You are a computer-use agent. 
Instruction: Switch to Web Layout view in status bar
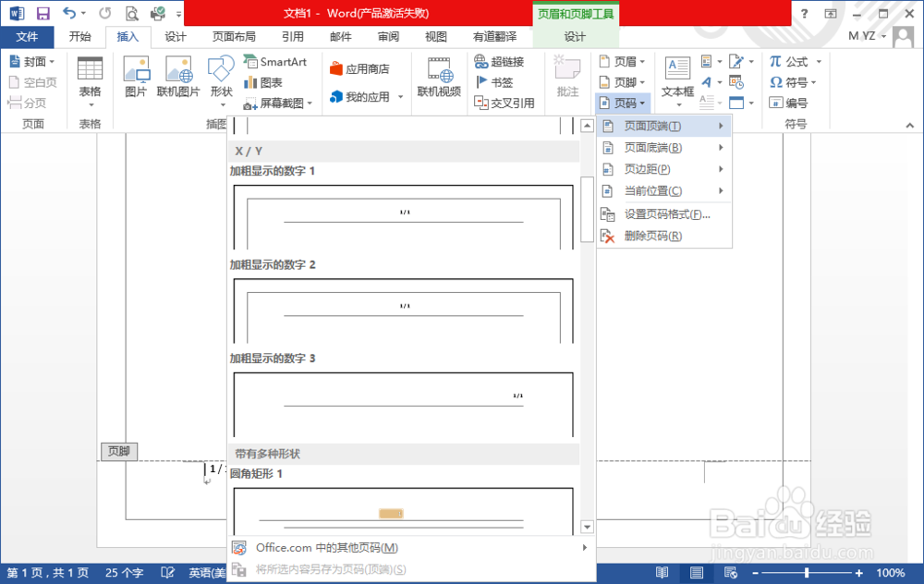tap(731, 572)
